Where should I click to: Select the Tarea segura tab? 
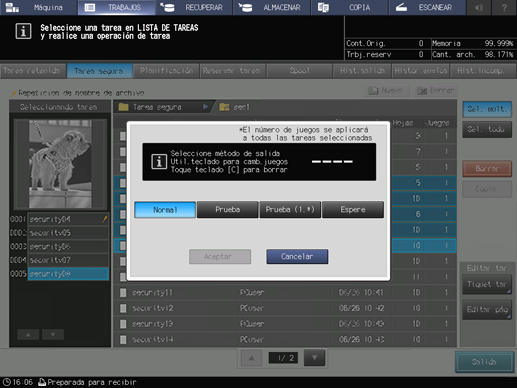coord(99,71)
